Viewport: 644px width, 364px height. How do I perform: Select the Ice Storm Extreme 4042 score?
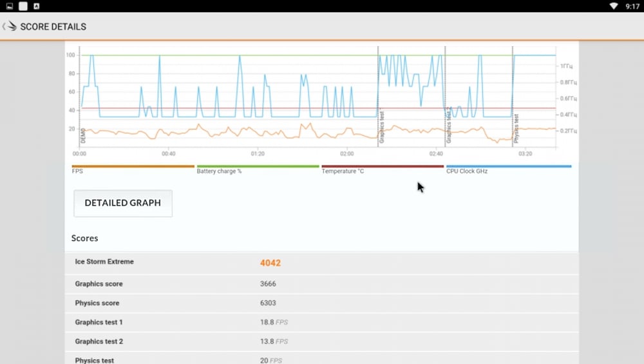[270, 263]
